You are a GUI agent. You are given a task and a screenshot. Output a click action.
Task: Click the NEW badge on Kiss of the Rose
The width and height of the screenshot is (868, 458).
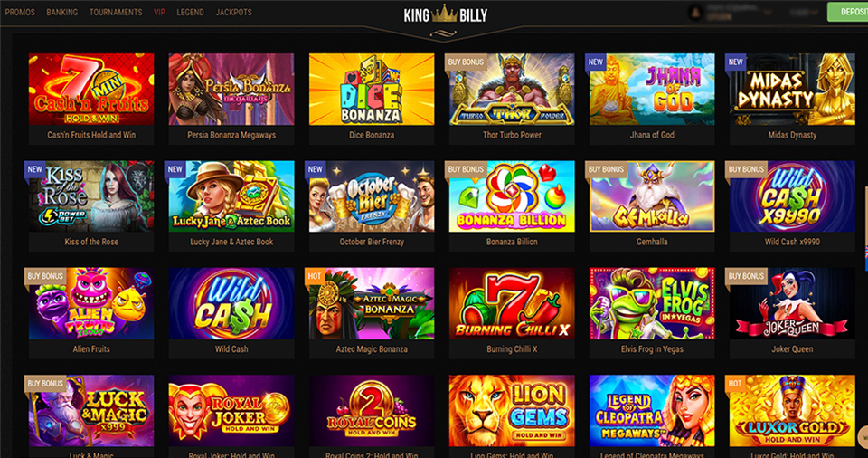(x=35, y=169)
